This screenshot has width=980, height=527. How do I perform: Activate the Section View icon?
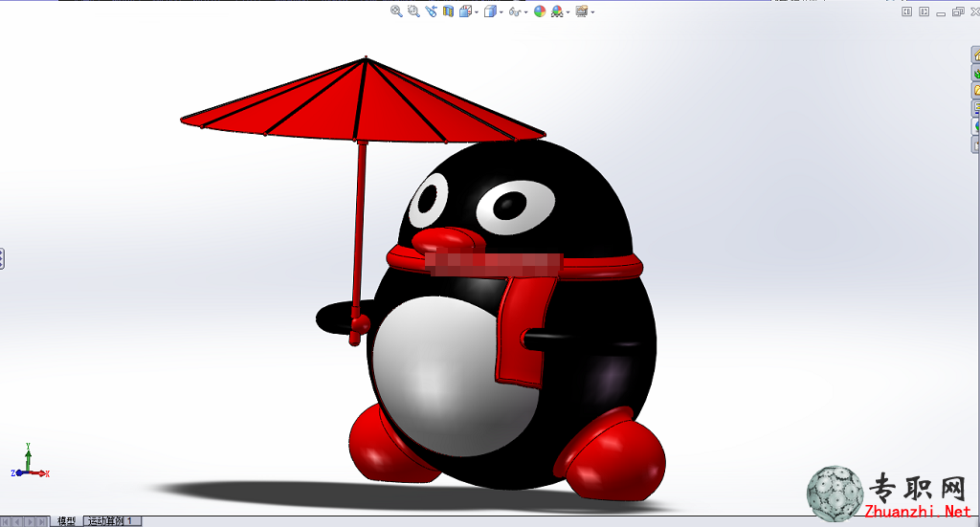tap(448, 11)
